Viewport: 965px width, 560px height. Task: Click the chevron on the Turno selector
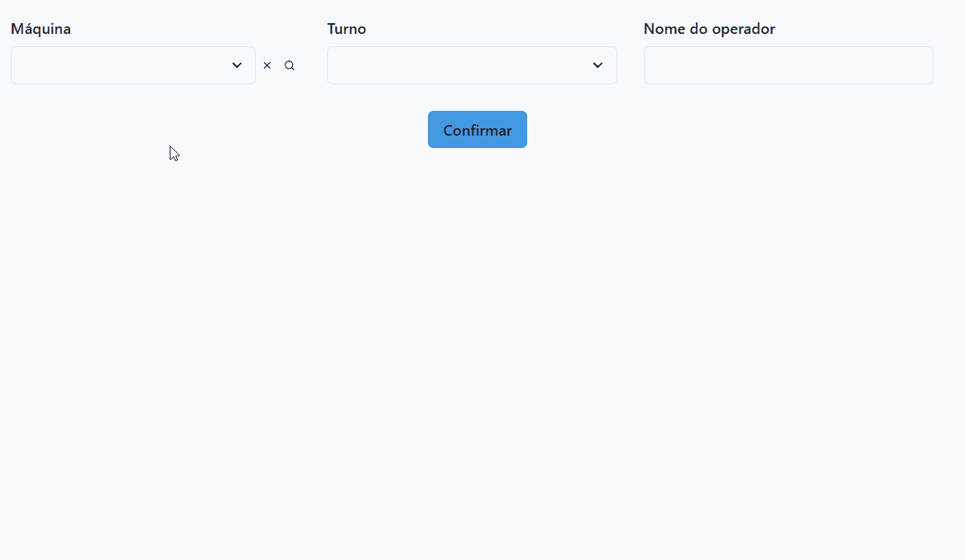598,65
